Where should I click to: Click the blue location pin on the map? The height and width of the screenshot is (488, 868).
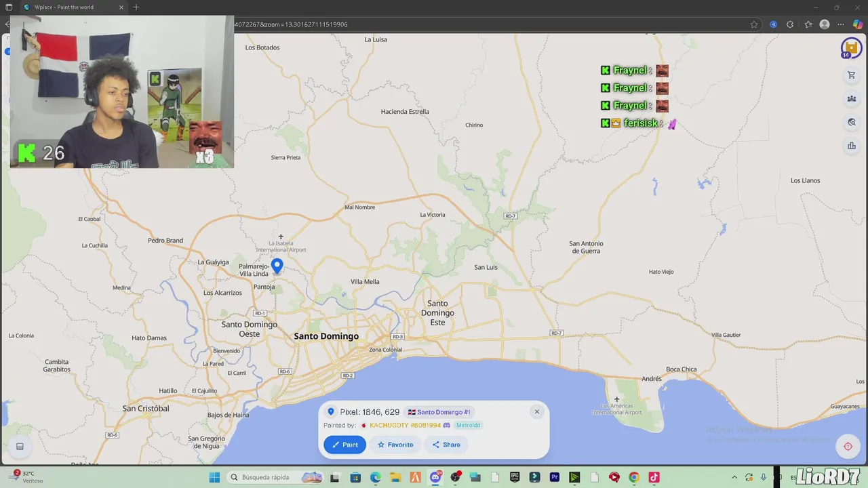[277, 266]
